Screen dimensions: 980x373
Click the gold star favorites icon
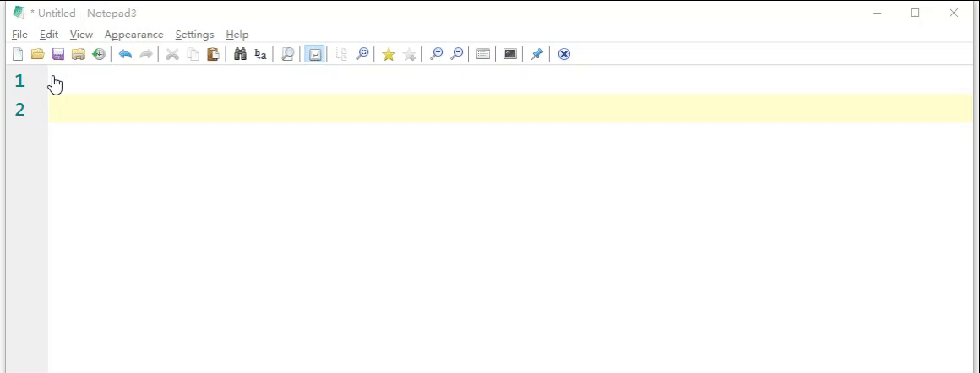point(389,54)
